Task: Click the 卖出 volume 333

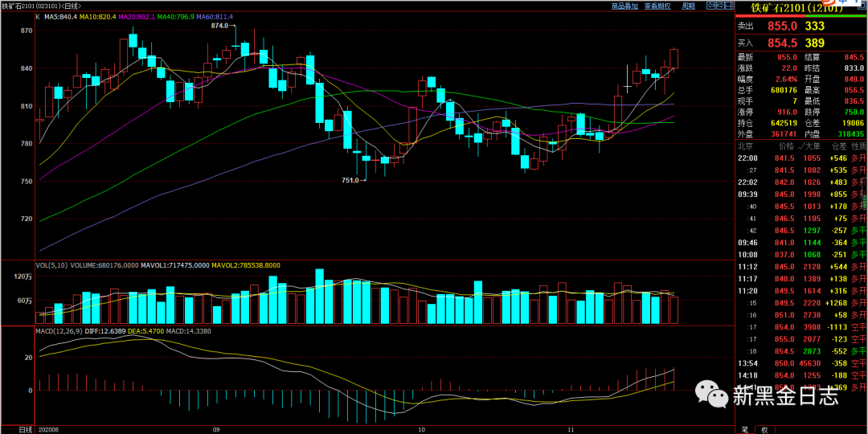Action: point(815,26)
